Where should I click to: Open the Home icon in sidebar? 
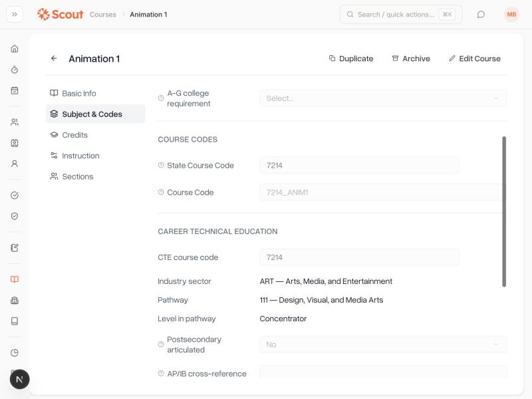pos(15,49)
